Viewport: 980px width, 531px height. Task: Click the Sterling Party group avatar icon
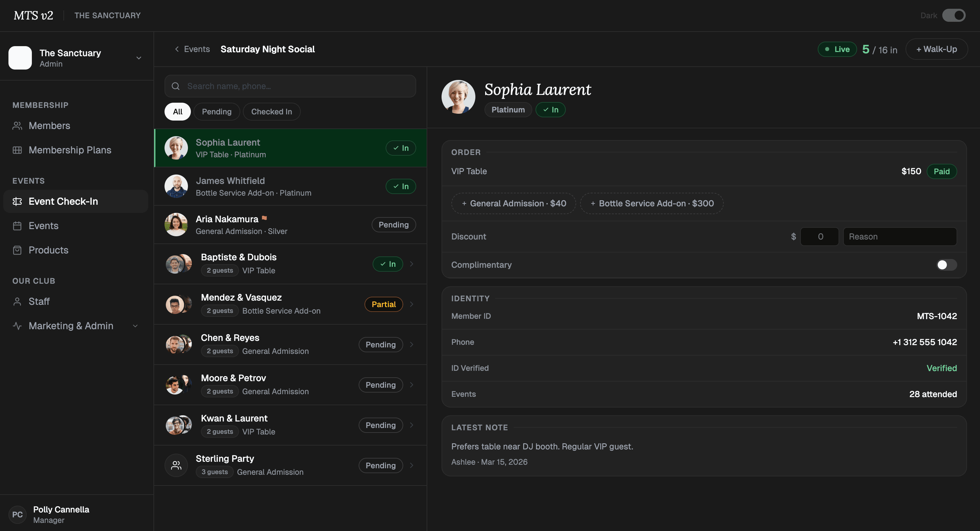tap(176, 465)
